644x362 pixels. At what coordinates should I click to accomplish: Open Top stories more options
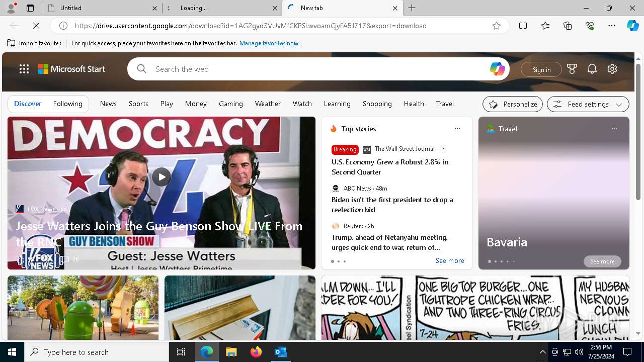[457, 129]
